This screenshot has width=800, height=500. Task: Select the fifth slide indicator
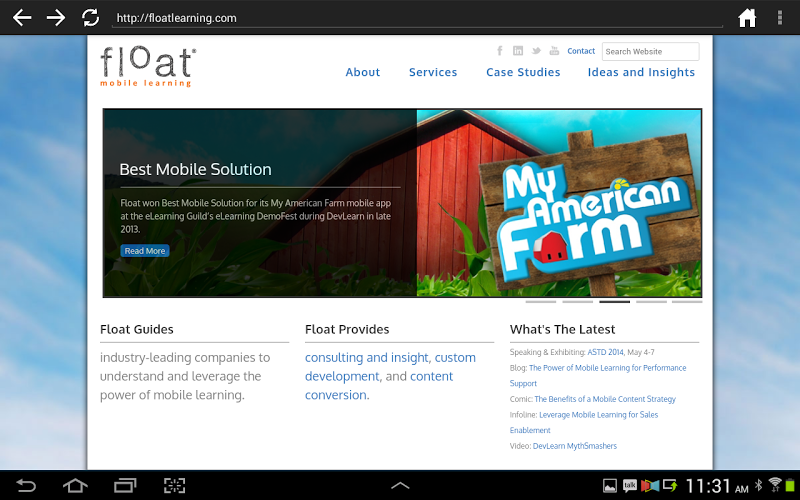[687, 302]
